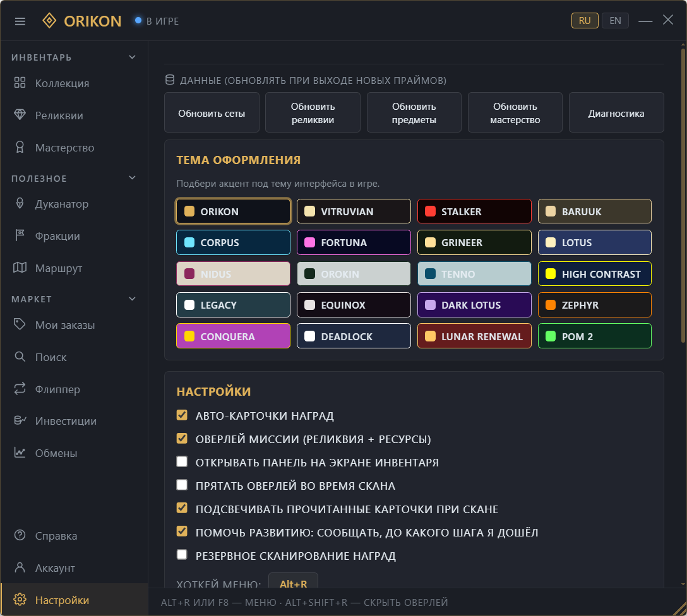The width and height of the screenshot is (687, 616).
Task: Click the Инвестиции icon
Action: pyautogui.click(x=20, y=420)
